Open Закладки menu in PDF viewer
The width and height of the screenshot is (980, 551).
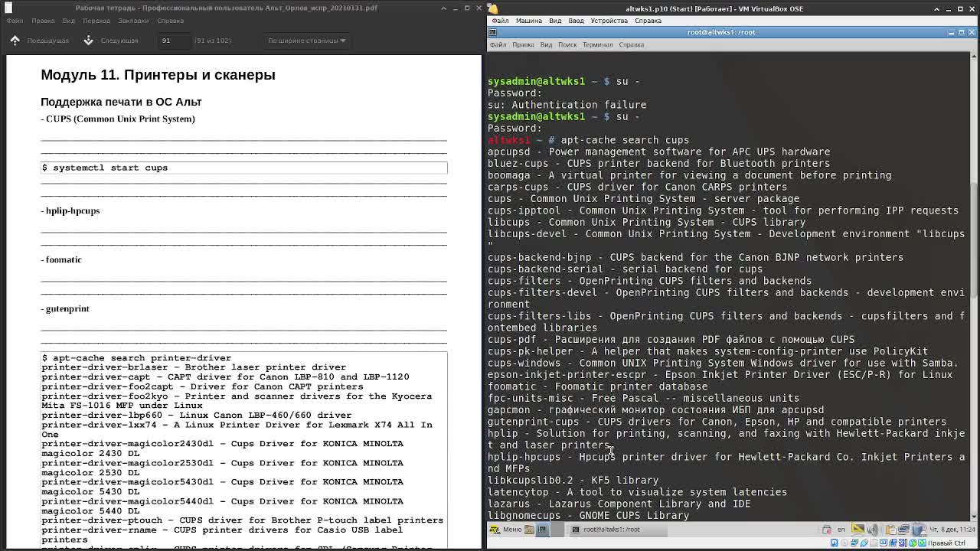pyautogui.click(x=133, y=21)
